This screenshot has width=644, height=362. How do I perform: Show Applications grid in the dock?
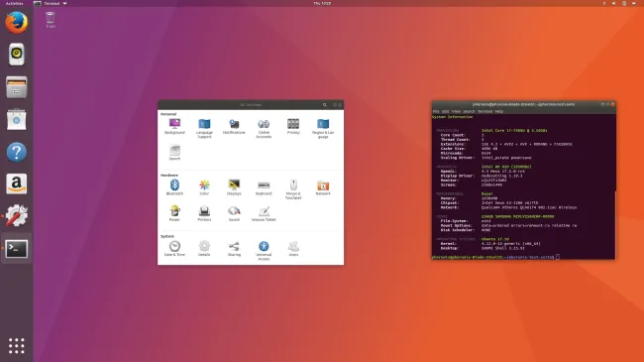click(x=17, y=346)
